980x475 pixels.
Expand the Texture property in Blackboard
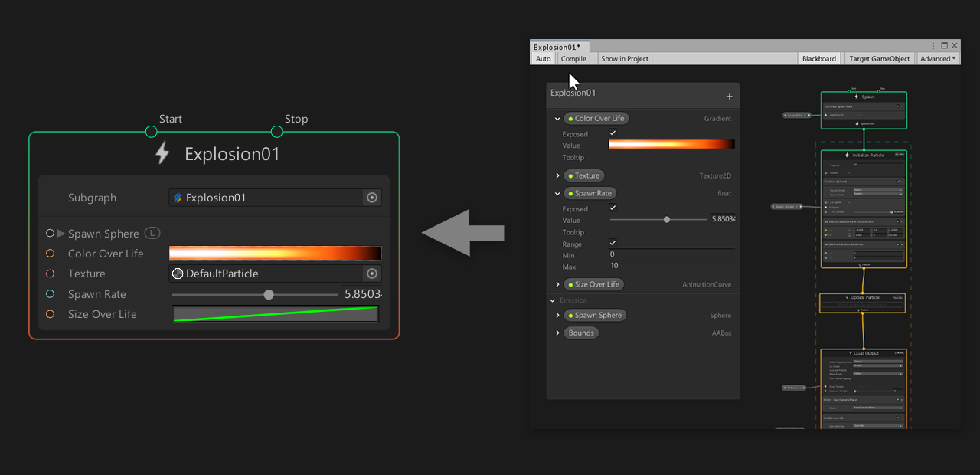tap(557, 175)
